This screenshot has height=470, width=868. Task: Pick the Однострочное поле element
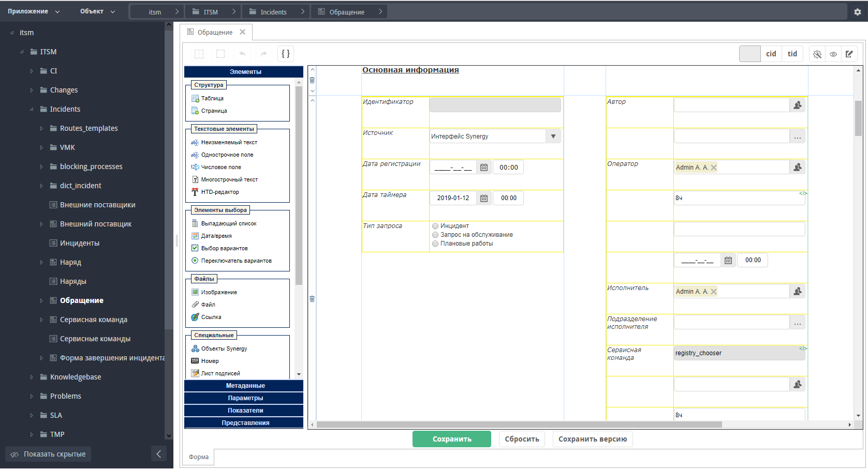point(222,155)
